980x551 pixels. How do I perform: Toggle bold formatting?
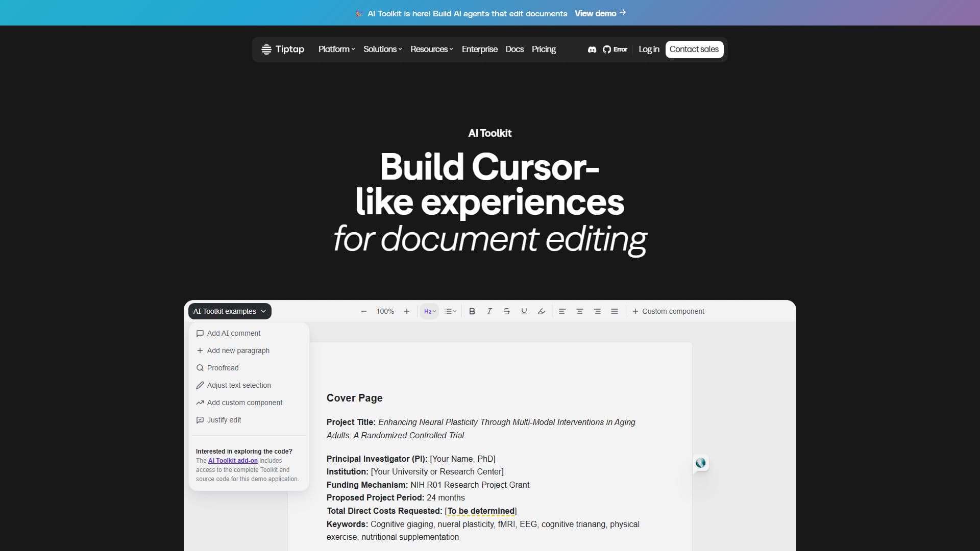tap(472, 311)
